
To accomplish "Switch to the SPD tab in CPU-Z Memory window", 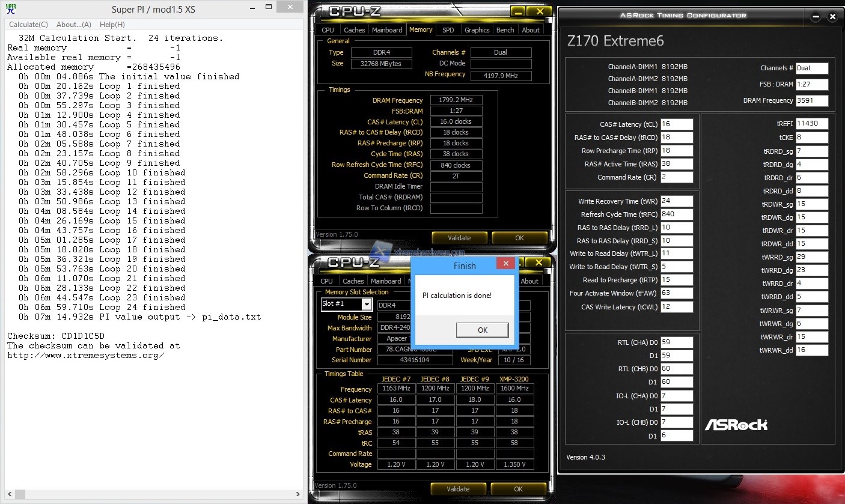I will pos(448,30).
